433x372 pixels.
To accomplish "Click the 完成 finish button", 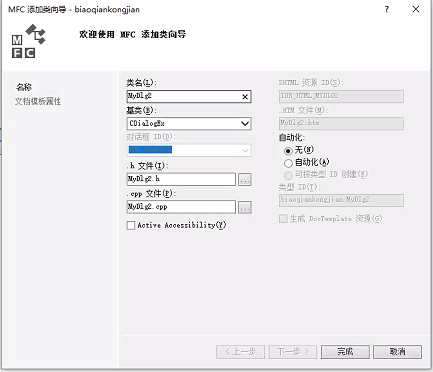I will pos(345,352).
